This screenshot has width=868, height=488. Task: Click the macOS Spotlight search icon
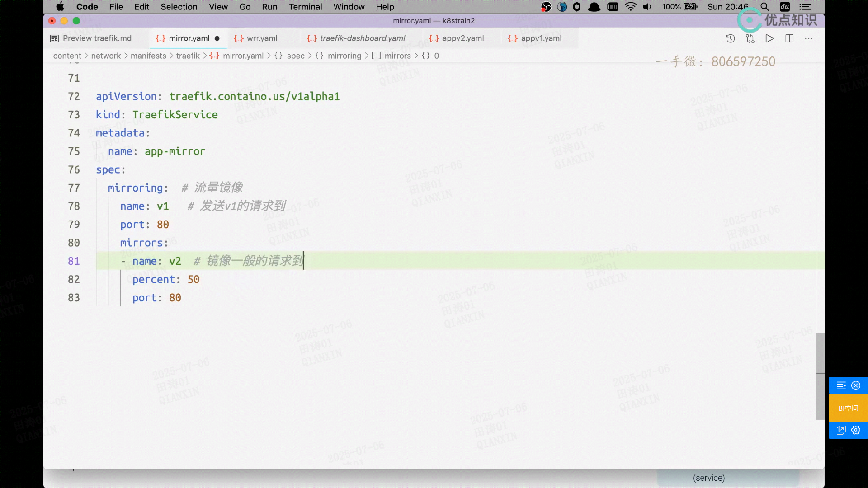[764, 7]
